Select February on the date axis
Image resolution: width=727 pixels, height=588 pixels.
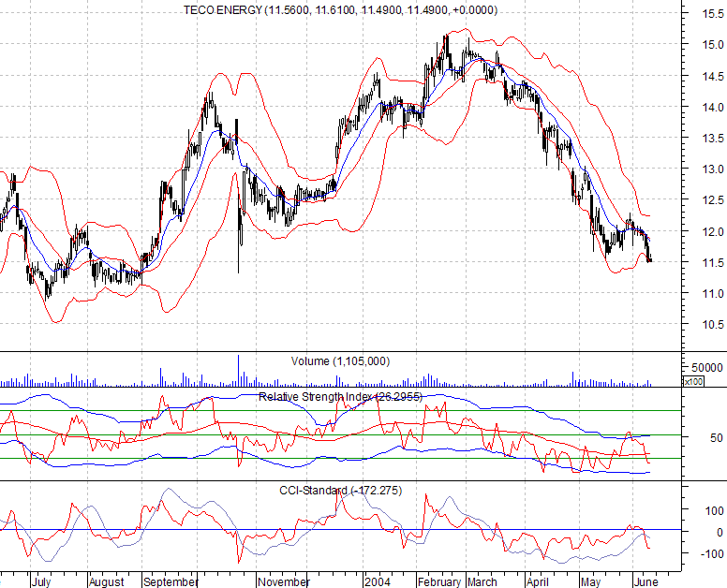[x=440, y=581]
